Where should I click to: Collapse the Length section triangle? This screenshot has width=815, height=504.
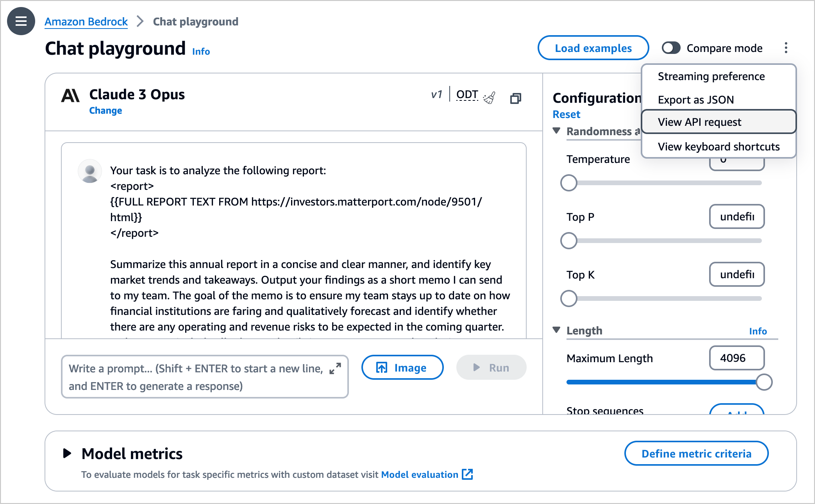coord(557,330)
